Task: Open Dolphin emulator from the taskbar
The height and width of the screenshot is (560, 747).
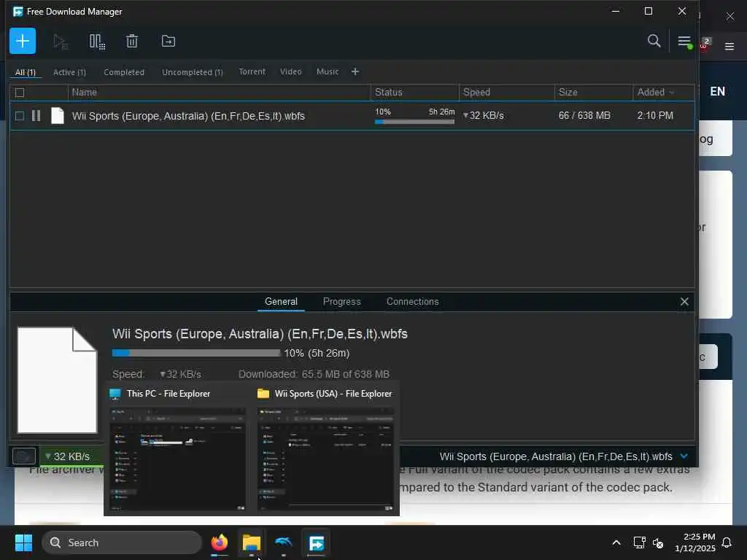Action: click(x=284, y=542)
